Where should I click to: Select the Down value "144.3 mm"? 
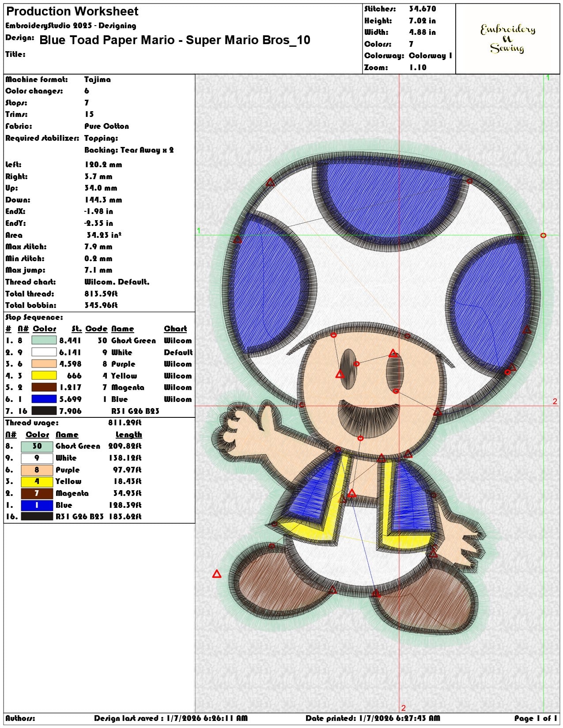[x=103, y=200]
